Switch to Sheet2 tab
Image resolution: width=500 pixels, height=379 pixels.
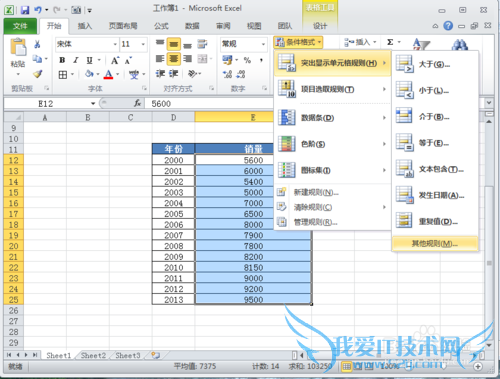(93, 356)
